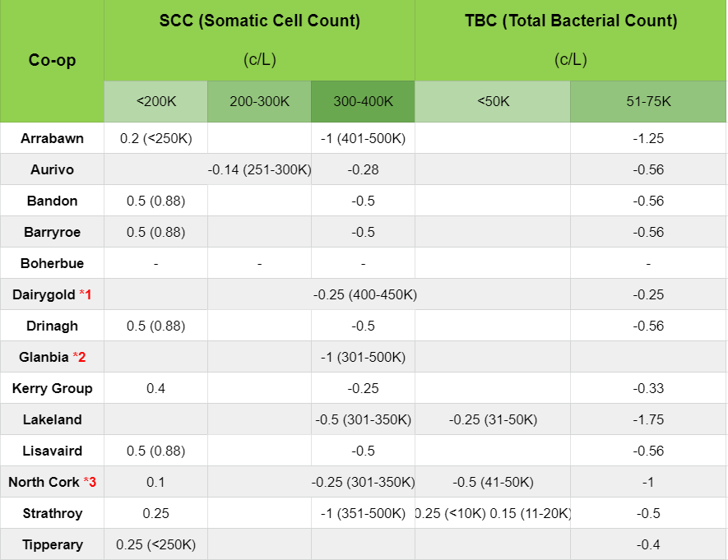Image resolution: width=728 pixels, height=560 pixels.
Task: Click the "Arrabawn" row label
Action: coord(52,138)
